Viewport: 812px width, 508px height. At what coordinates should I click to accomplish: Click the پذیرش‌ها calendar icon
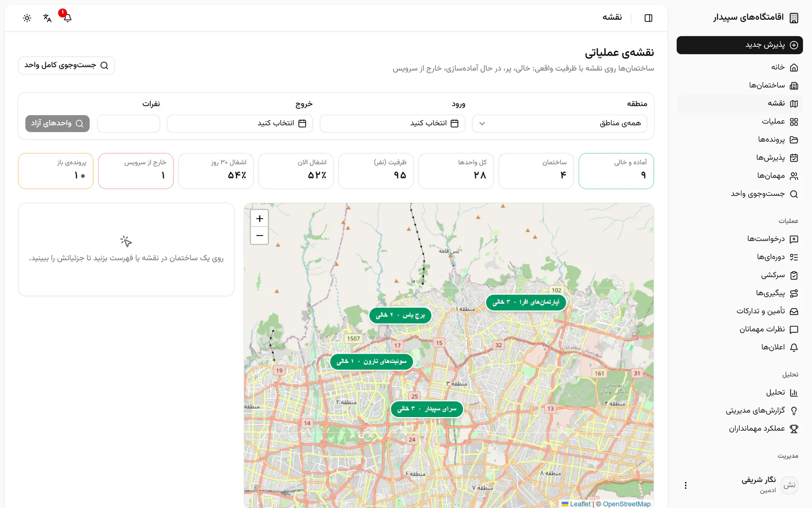click(794, 158)
